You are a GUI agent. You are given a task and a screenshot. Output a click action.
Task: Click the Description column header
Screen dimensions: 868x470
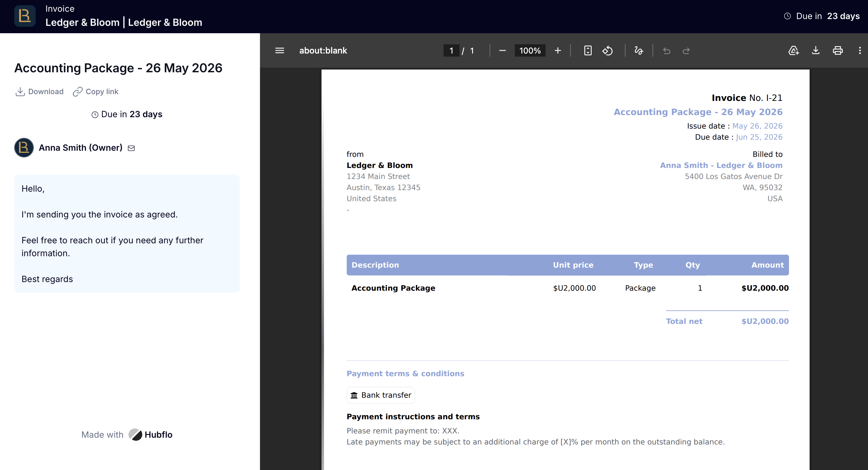pyautogui.click(x=375, y=265)
